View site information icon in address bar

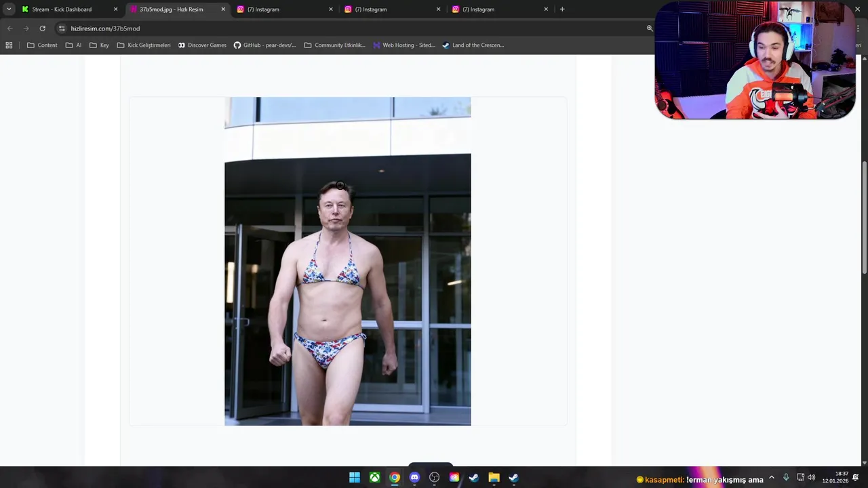point(62,28)
